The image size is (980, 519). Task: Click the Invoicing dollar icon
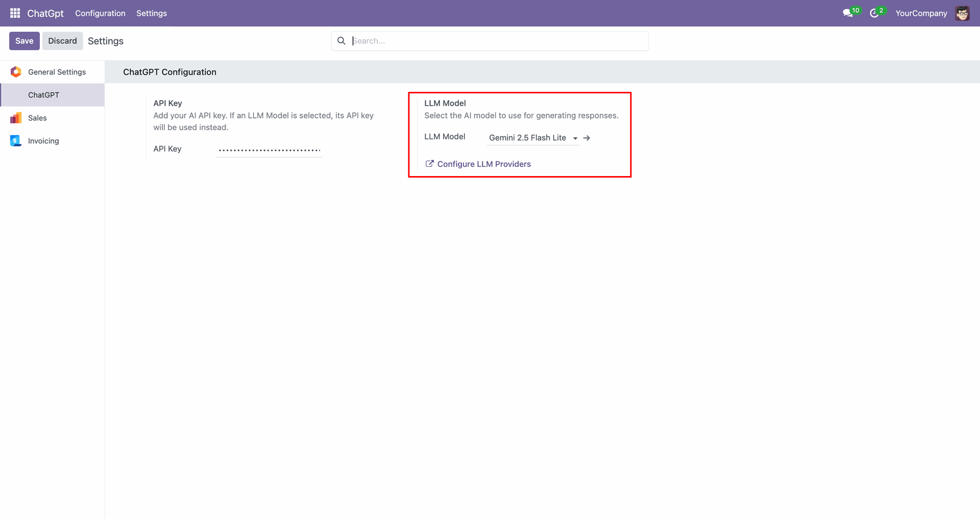[x=16, y=141]
